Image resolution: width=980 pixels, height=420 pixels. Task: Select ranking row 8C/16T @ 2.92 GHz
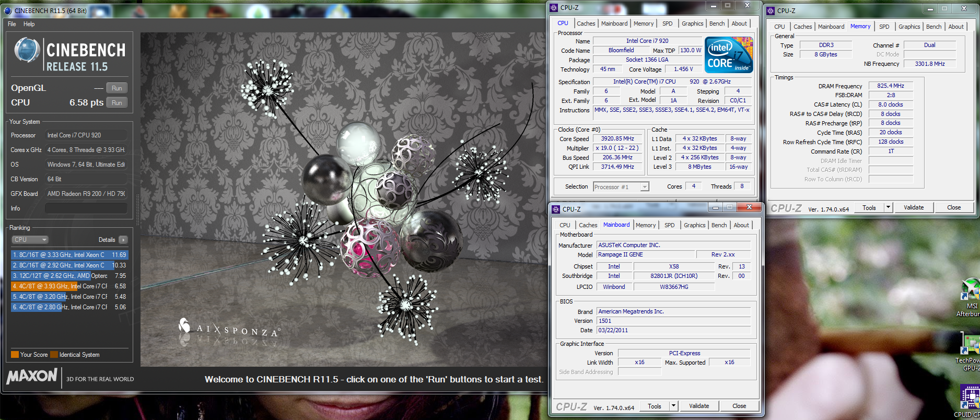coord(69,265)
